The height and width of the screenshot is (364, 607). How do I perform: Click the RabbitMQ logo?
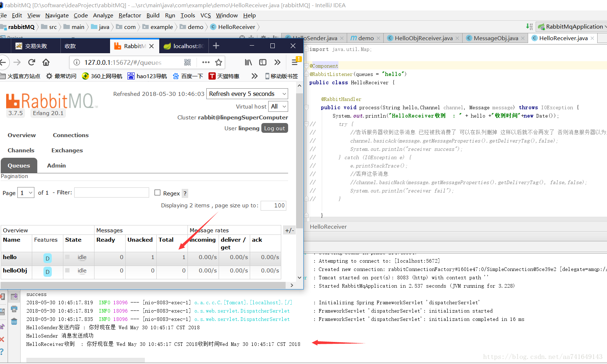pyautogui.click(x=51, y=101)
